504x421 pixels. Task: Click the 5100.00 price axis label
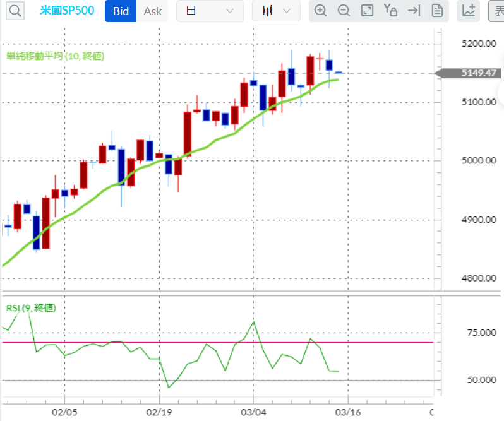479,102
